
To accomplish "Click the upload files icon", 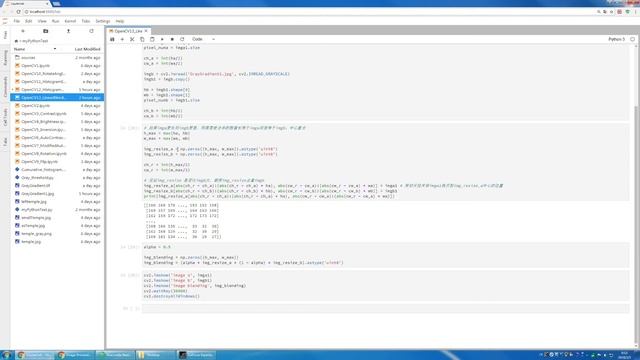I will point(69,31).
